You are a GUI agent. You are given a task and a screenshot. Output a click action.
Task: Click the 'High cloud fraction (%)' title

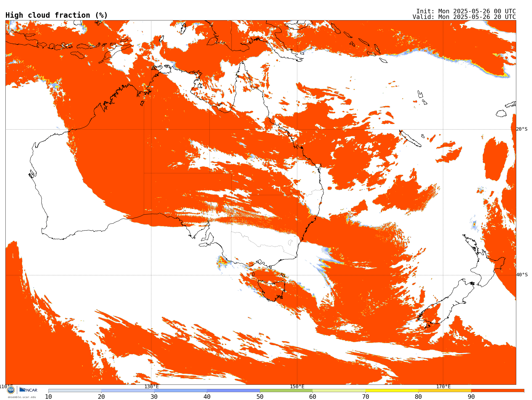coord(56,15)
